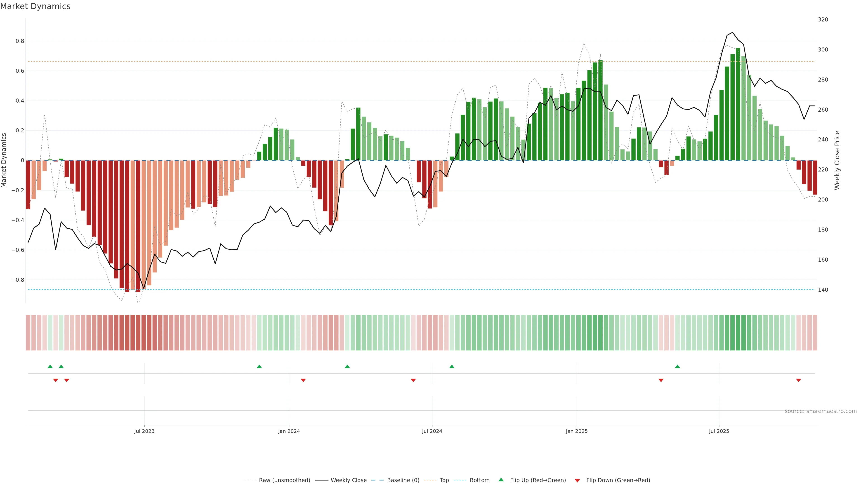Toggle the Bottom legend entry
This screenshot has height=488, width=868.
tap(479, 480)
